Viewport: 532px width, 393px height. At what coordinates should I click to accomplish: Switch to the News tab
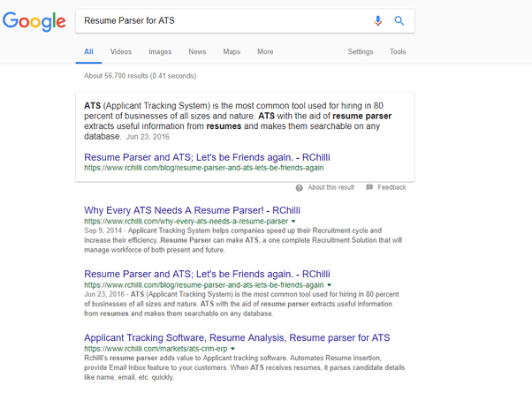click(197, 51)
